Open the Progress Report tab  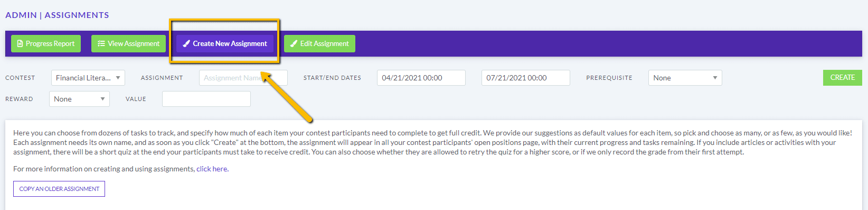coord(46,44)
